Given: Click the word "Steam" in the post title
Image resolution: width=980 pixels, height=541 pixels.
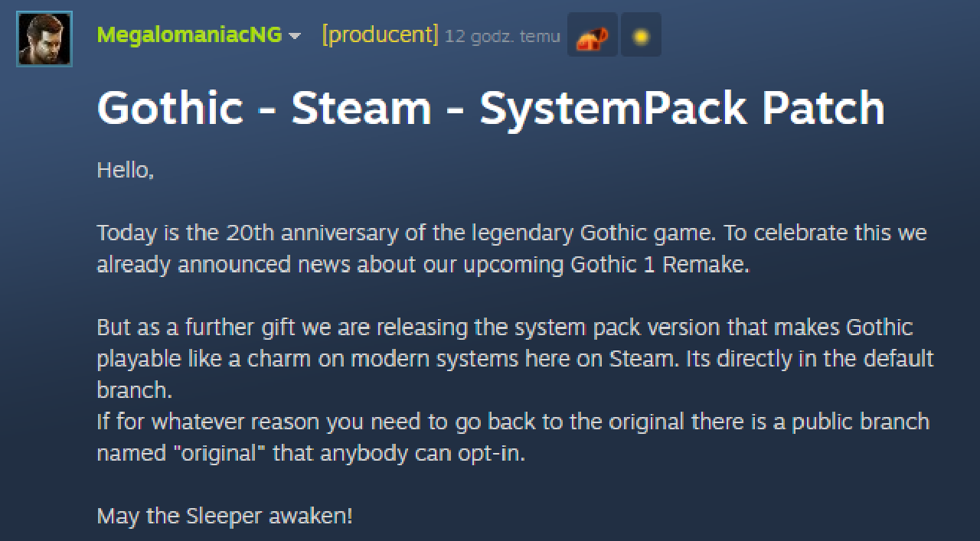Looking at the screenshot, I should (x=361, y=108).
